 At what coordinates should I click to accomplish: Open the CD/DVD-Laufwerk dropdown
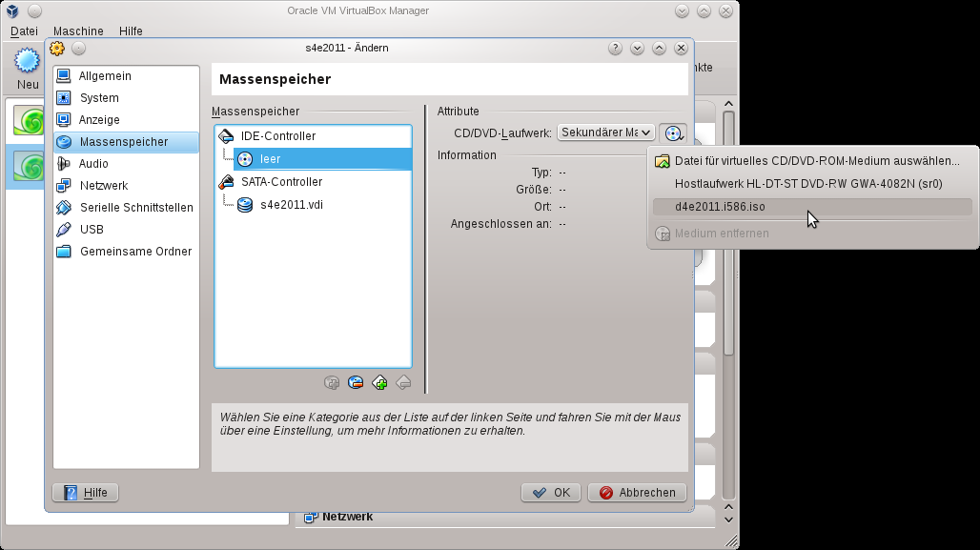click(605, 132)
